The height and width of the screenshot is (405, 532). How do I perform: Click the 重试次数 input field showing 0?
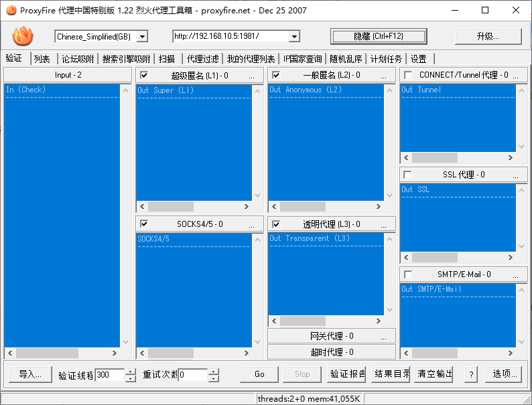pos(193,375)
